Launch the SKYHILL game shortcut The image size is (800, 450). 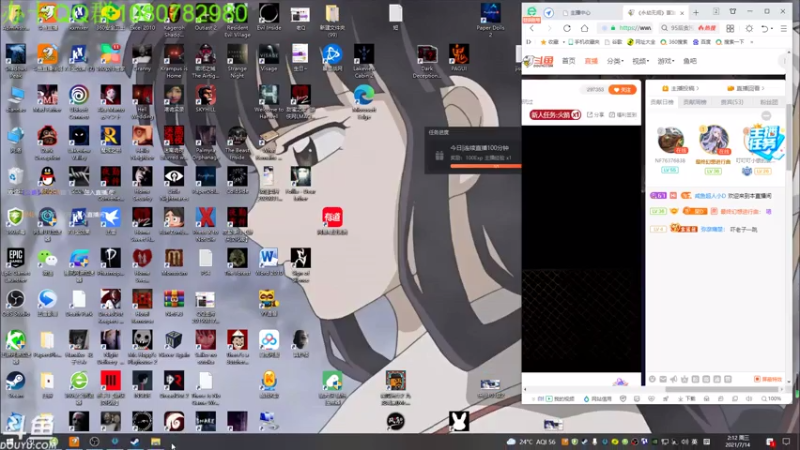click(x=206, y=99)
